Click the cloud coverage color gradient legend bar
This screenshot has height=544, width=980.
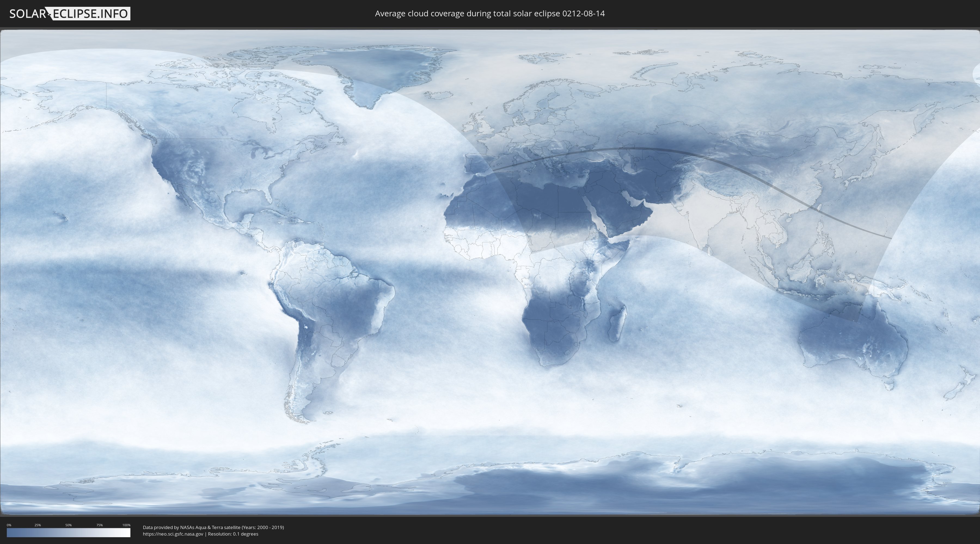(x=69, y=533)
